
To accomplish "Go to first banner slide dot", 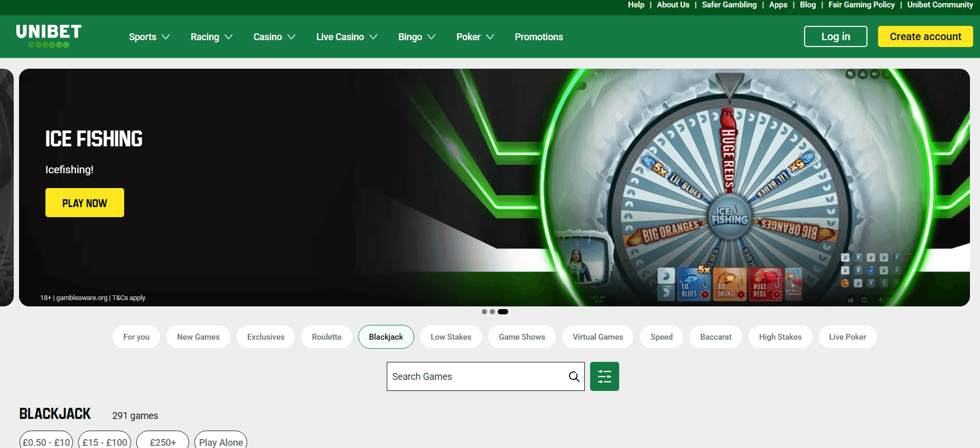I will (x=484, y=312).
